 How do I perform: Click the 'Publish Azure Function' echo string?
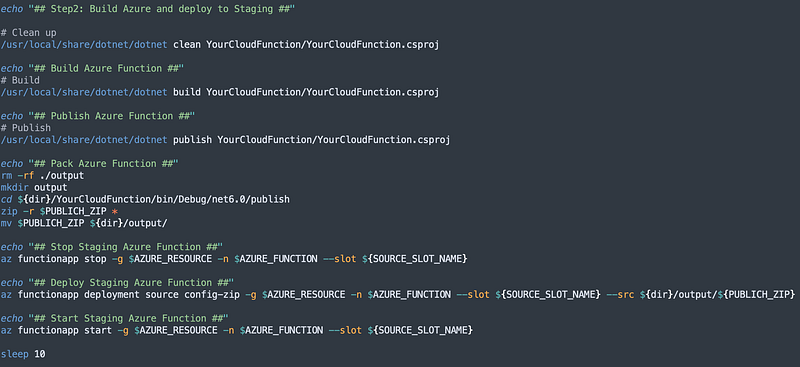[x=112, y=116]
